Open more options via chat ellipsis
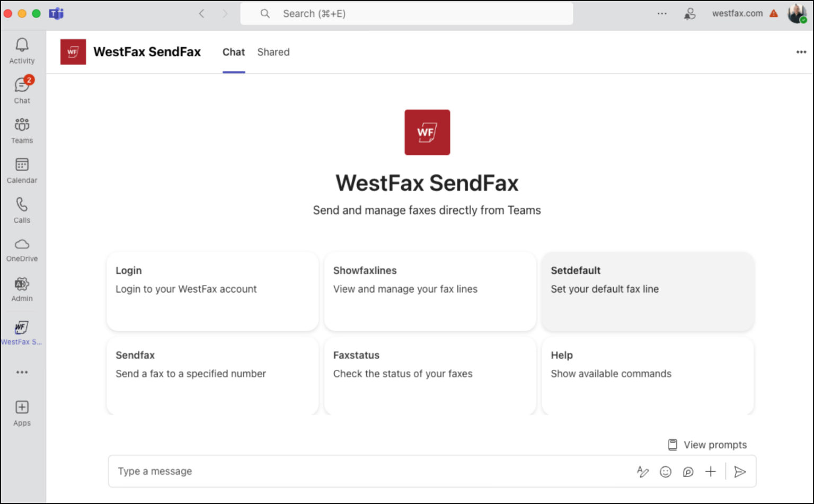 point(800,52)
